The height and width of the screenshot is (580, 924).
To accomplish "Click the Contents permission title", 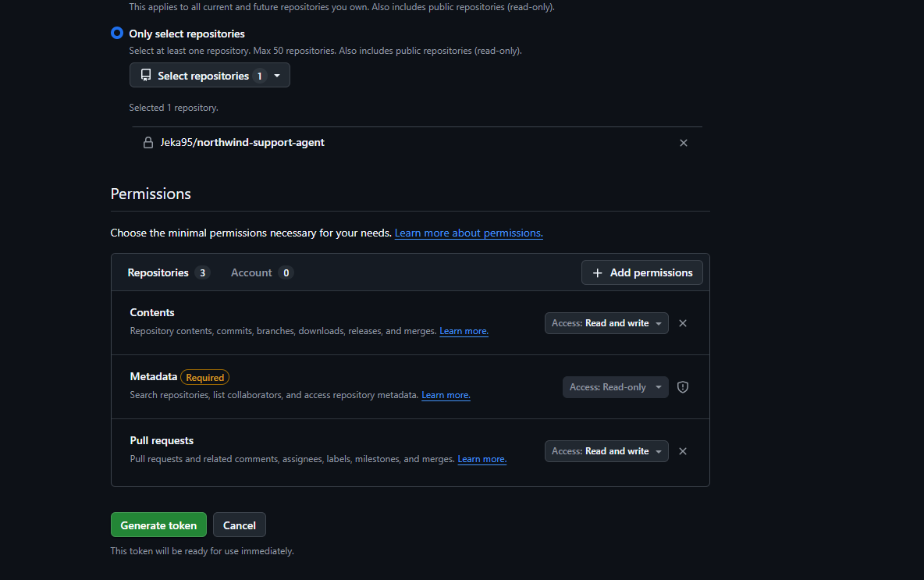I will click(152, 312).
